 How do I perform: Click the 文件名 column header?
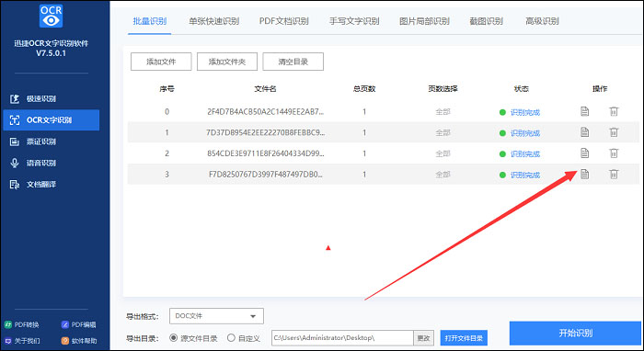click(x=265, y=89)
